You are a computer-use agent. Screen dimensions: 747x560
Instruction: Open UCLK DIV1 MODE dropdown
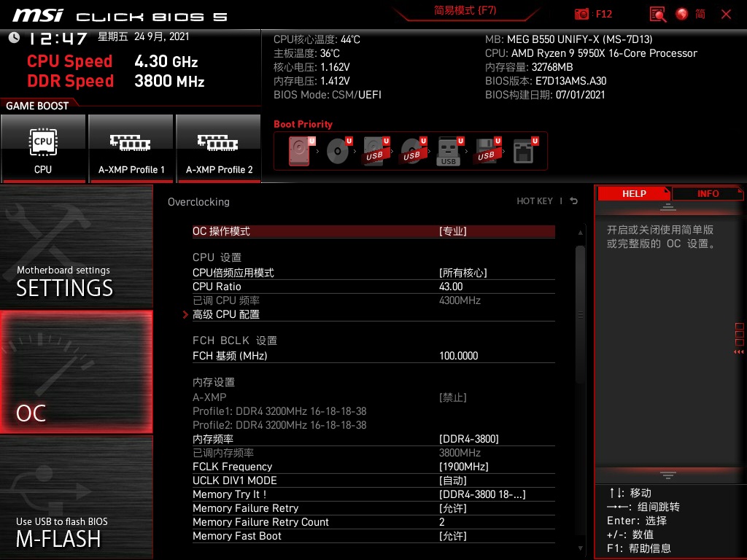point(373,481)
